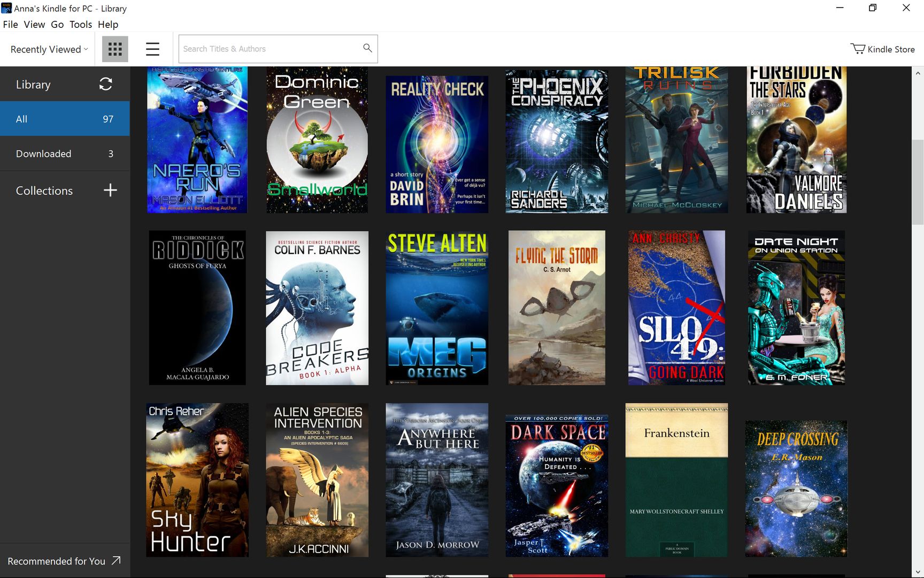The image size is (924, 578).
Task: Open Recommended for You link
Action: [64, 561]
